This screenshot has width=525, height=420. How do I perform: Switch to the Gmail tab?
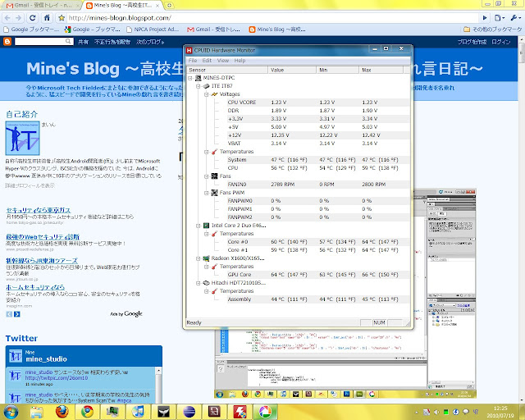42,6
